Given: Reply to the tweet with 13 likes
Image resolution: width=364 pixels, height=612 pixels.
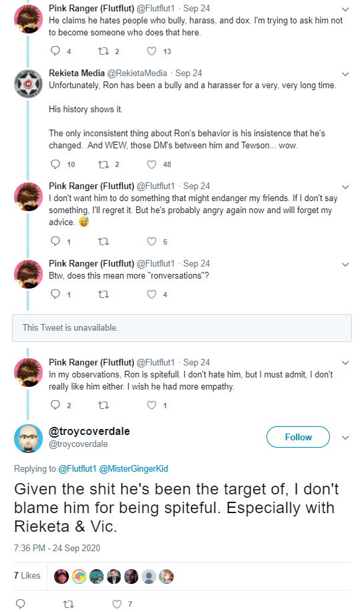Looking at the screenshot, I should tap(56, 51).
